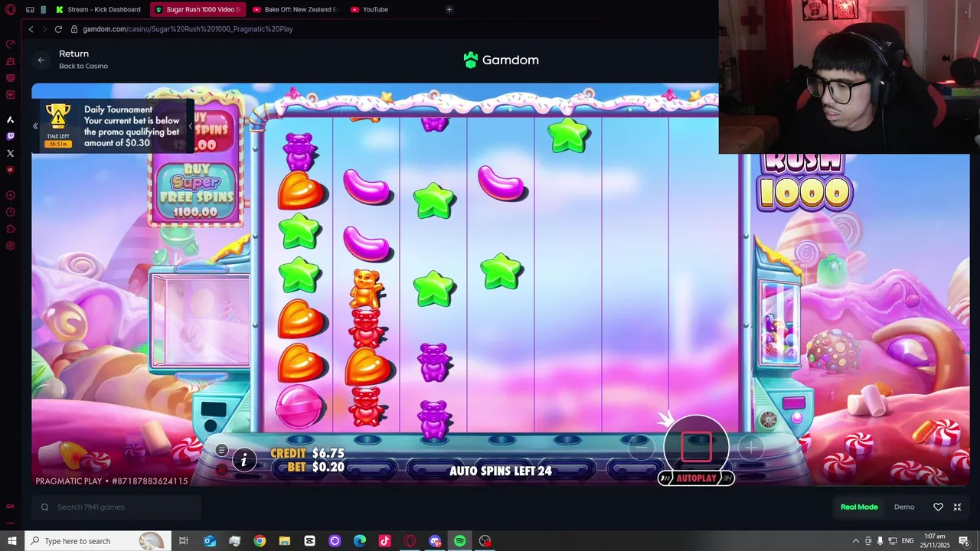Open the slot game menu
This screenshot has width=980, height=551.
tap(221, 450)
